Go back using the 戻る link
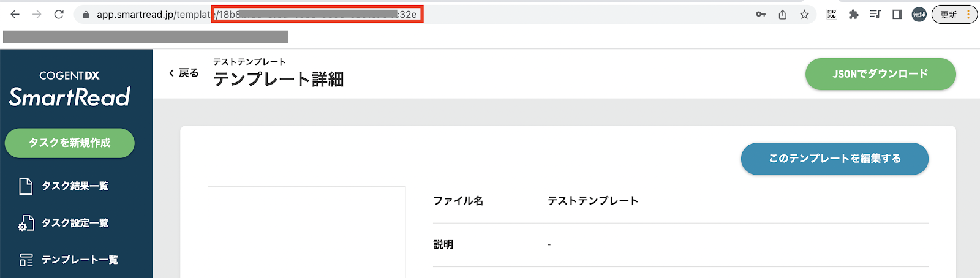Screen dimensions: 980x278 184,73
